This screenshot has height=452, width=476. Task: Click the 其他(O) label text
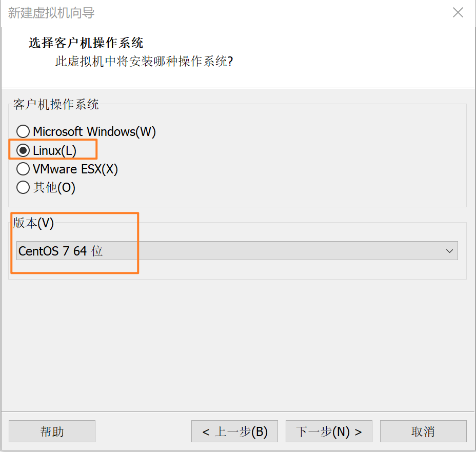[x=54, y=188]
